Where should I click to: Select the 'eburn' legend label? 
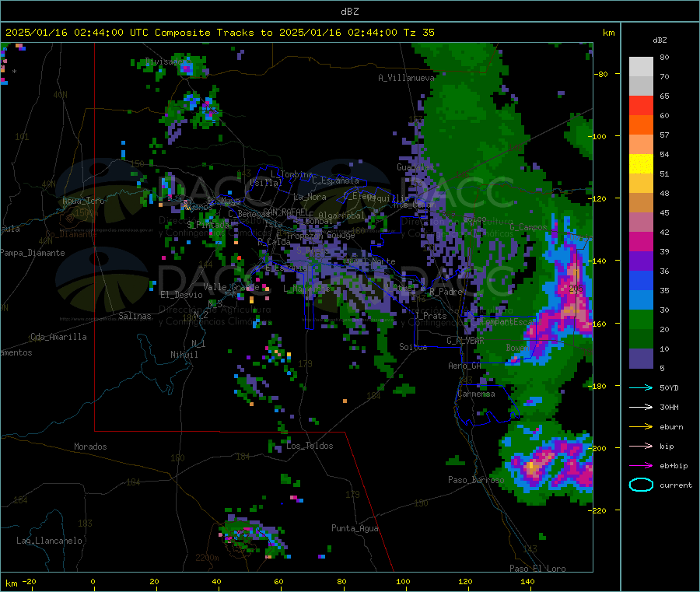[x=671, y=427]
